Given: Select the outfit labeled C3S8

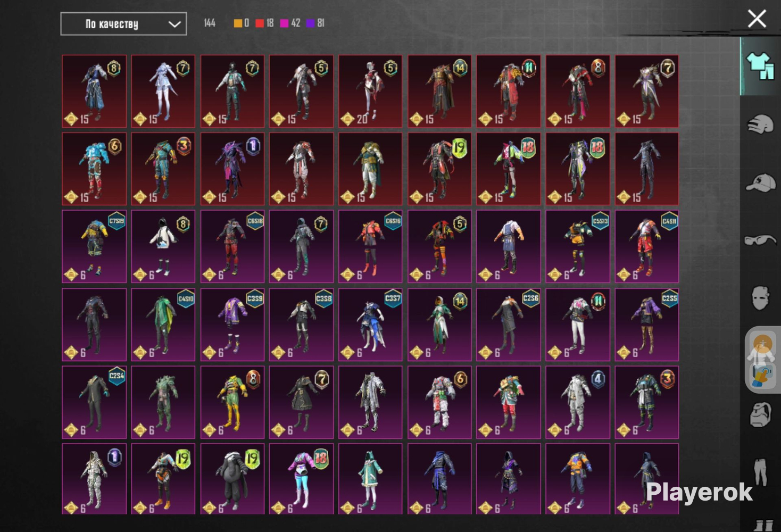Looking at the screenshot, I should (x=301, y=325).
